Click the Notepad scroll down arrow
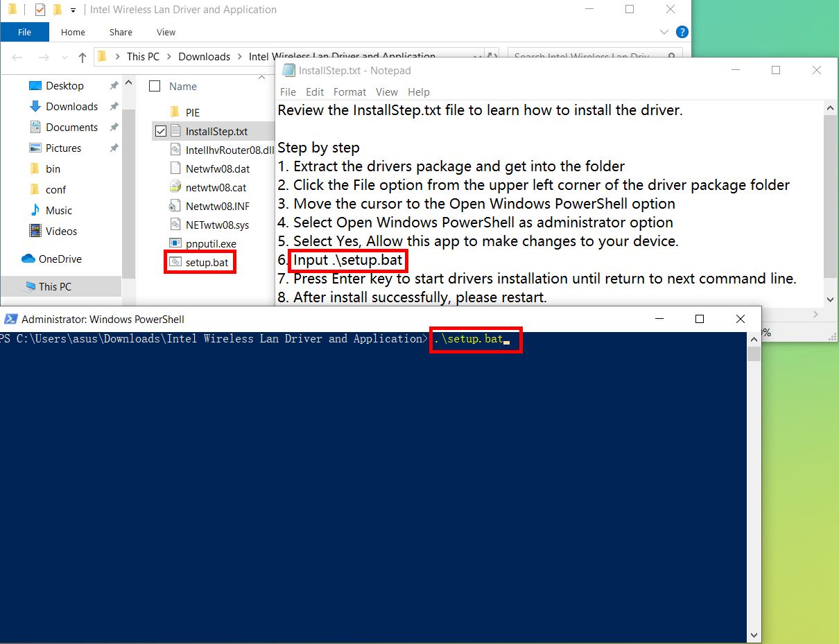The height and width of the screenshot is (644, 839). 831,299
